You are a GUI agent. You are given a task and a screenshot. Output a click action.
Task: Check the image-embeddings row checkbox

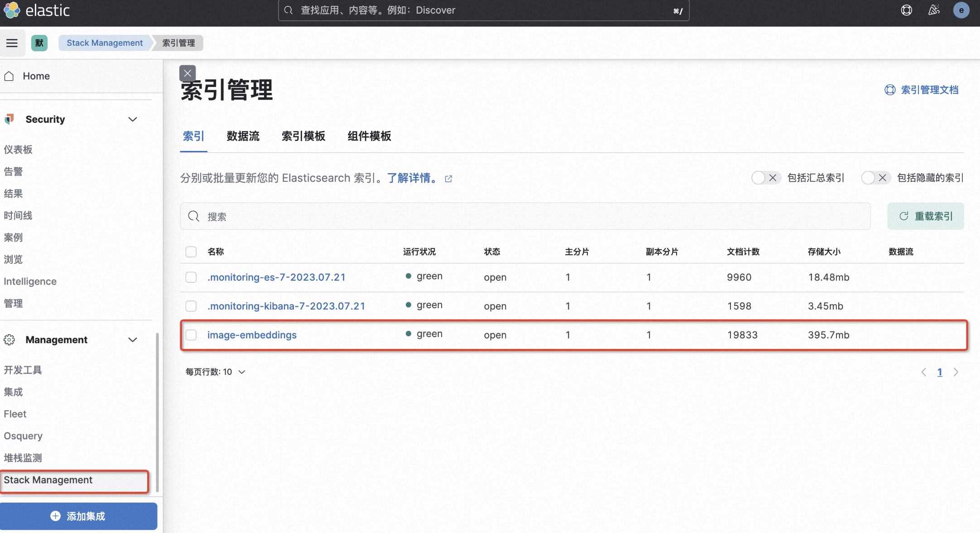pyautogui.click(x=191, y=335)
